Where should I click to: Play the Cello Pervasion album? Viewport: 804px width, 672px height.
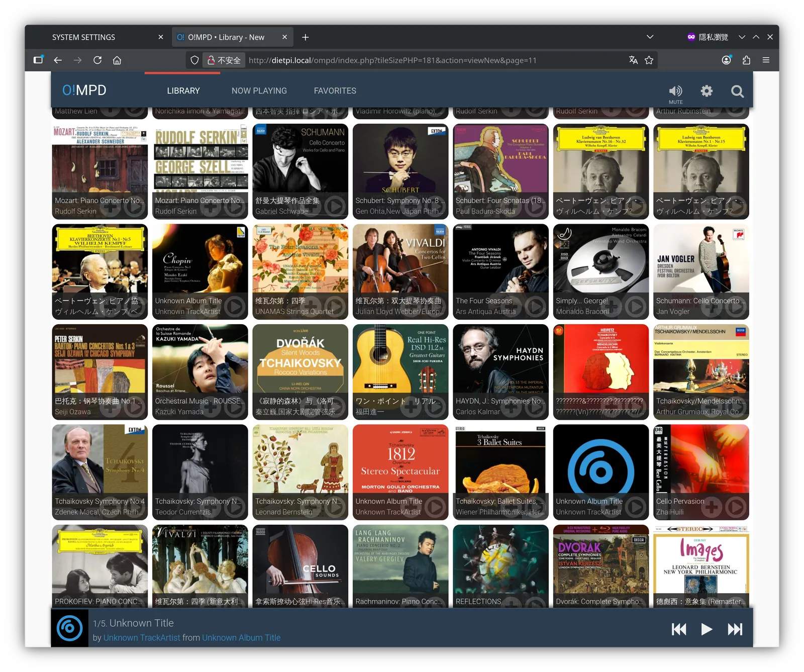736,507
